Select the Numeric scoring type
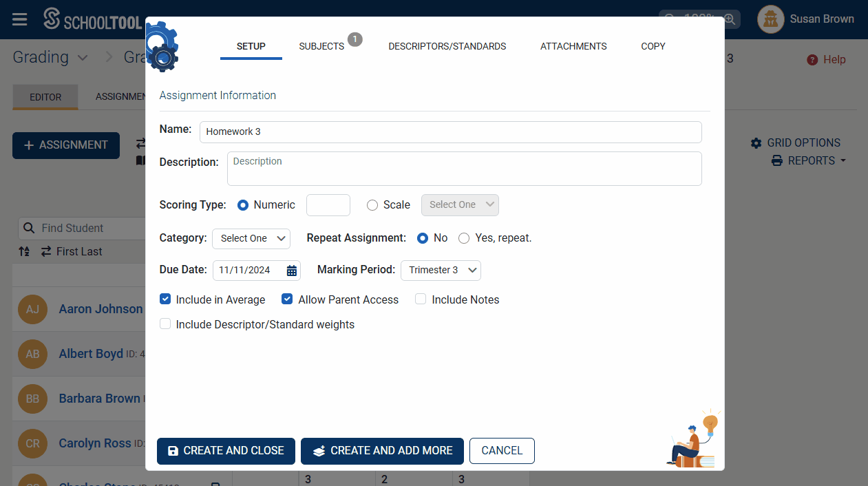 tap(243, 205)
